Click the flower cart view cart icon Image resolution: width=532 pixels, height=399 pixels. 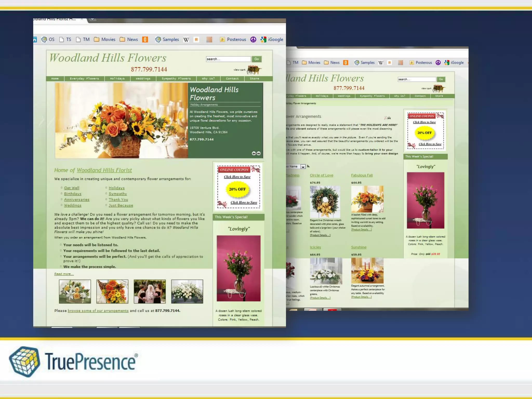(254, 69)
